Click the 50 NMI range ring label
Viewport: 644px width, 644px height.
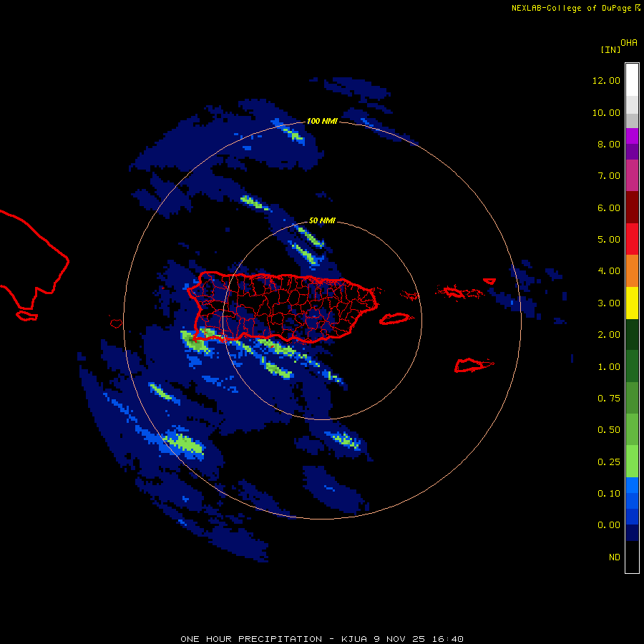point(322,220)
